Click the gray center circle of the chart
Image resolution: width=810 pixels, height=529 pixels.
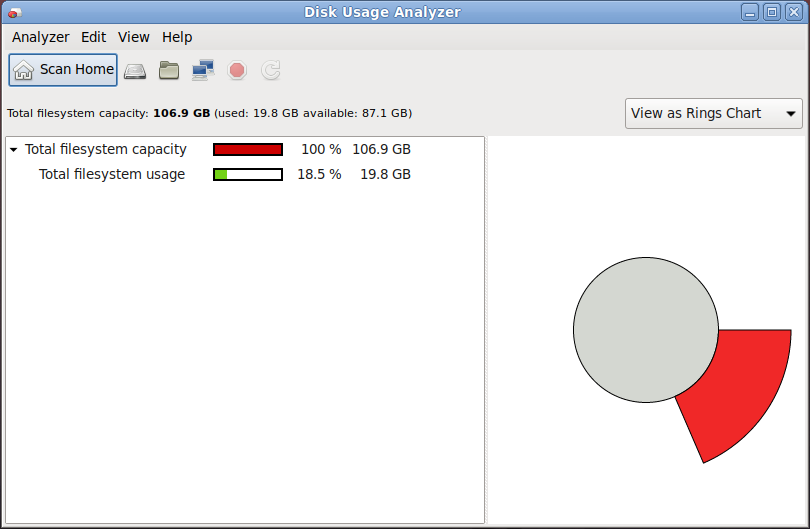tap(645, 330)
